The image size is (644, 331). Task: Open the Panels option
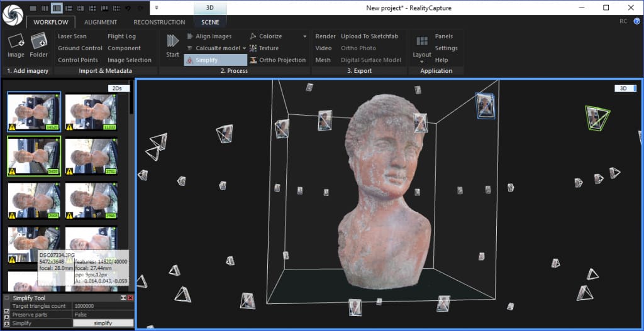444,36
